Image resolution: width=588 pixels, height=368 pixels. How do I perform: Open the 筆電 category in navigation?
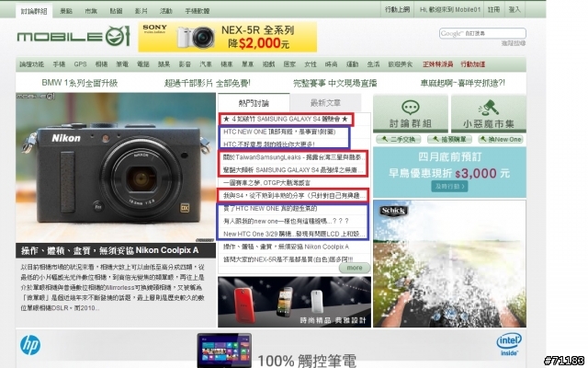point(122,64)
